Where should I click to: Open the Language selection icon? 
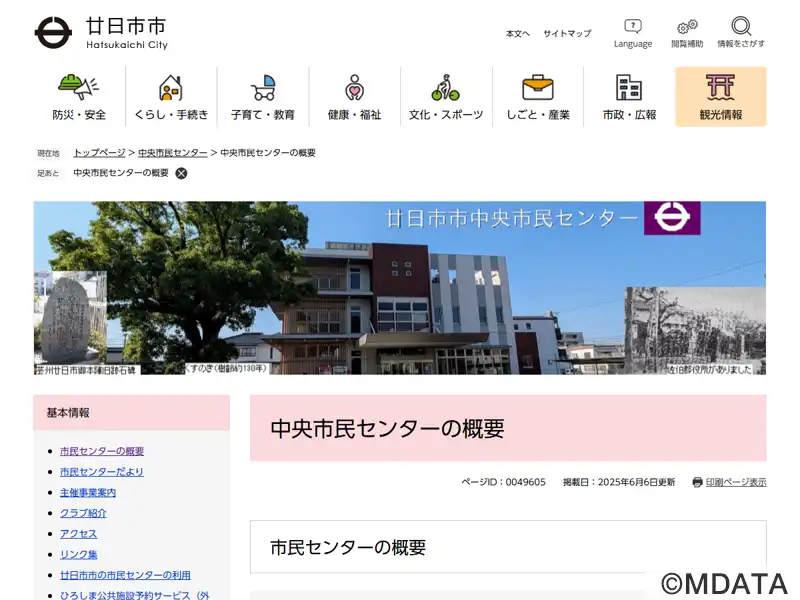(x=633, y=26)
